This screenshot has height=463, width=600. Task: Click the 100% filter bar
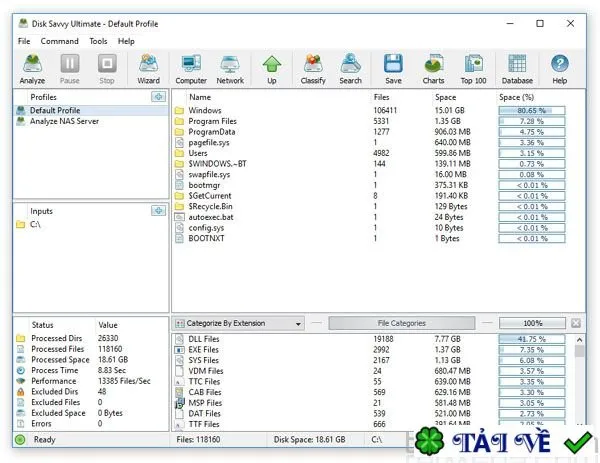[x=532, y=323]
